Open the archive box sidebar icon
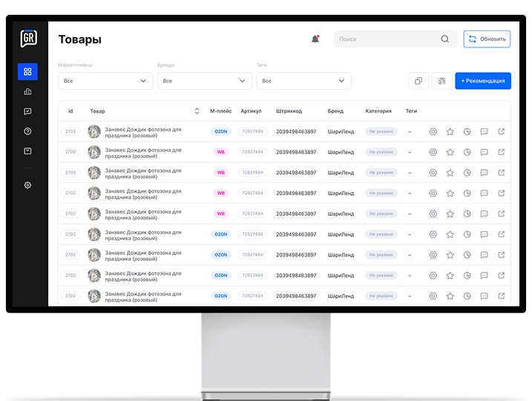This screenshot has width=532, height=401. pyautogui.click(x=27, y=151)
